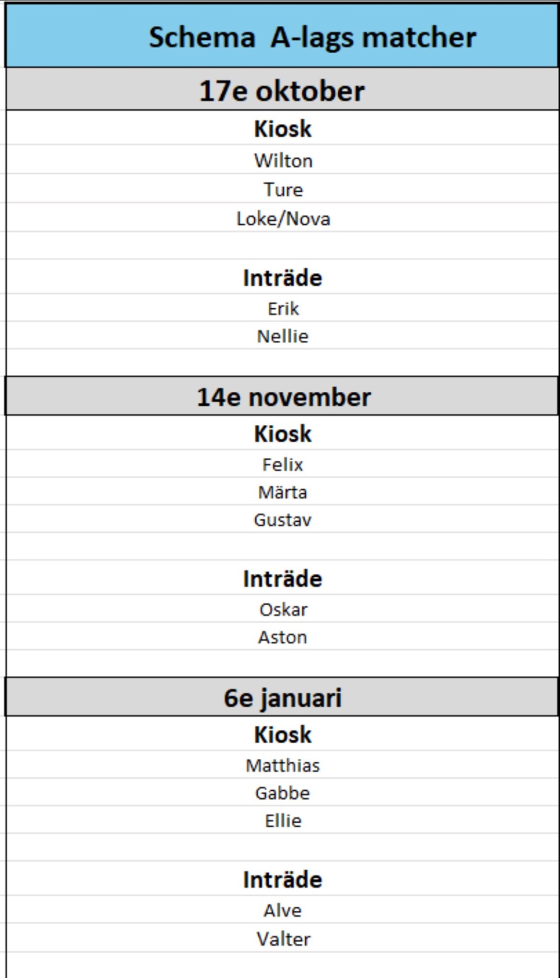This screenshot has width=560, height=978.
Task: Select the "6e januari" header cell
Action: pos(283,698)
